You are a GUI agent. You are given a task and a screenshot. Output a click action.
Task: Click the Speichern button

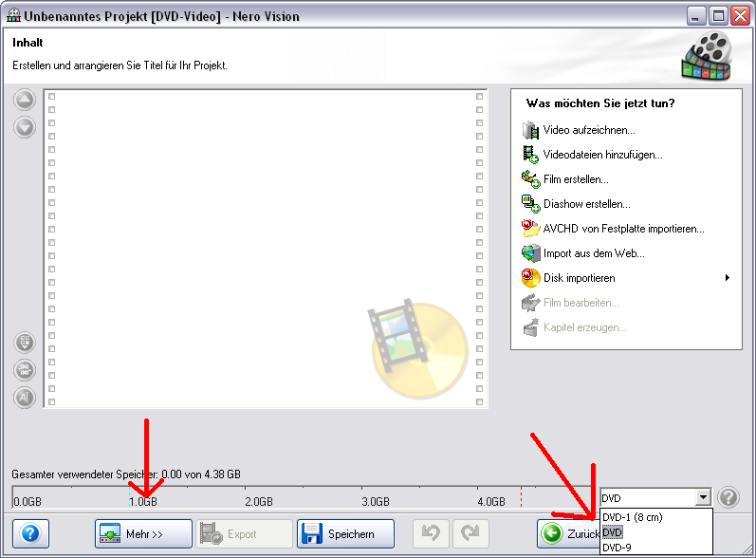pyautogui.click(x=345, y=534)
